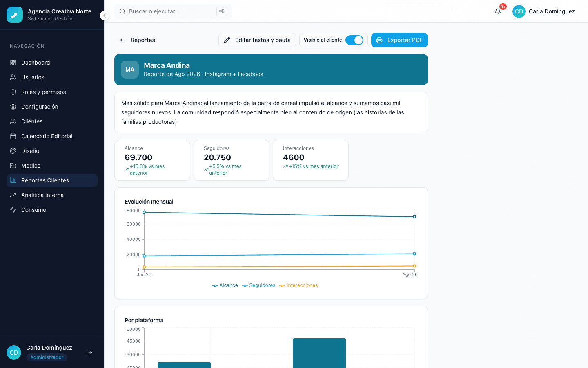Click the report summary paragraph text
This screenshot has width=588, height=368.
[263, 112]
